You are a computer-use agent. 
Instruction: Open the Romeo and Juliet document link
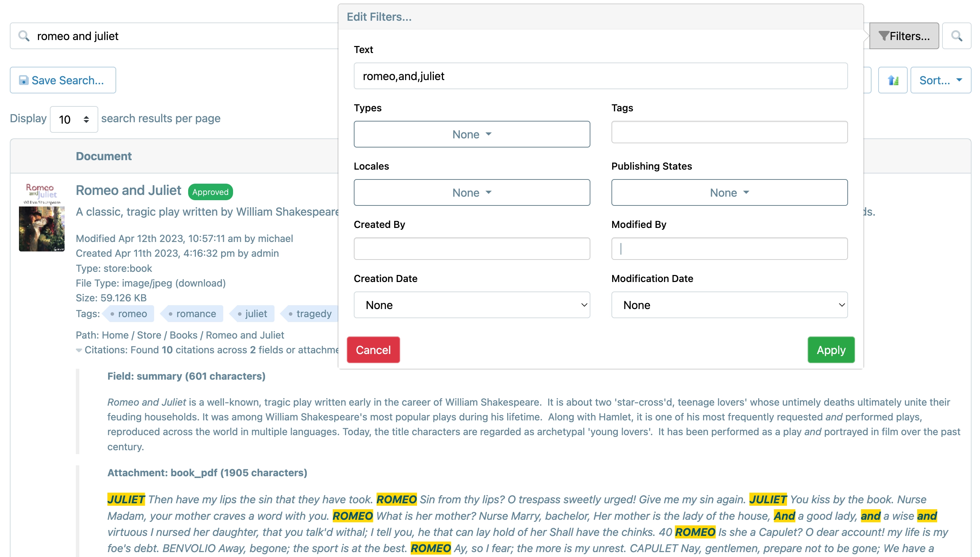click(x=128, y=190)
